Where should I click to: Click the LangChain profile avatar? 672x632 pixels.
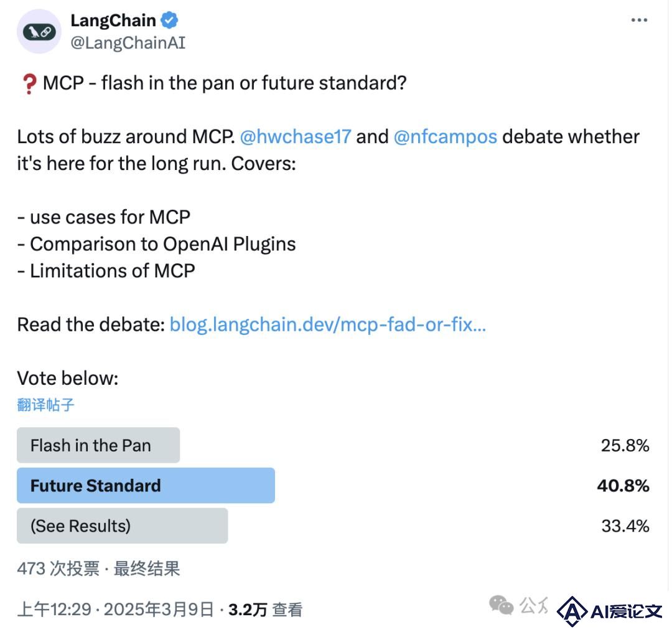[x=39, y=31]
